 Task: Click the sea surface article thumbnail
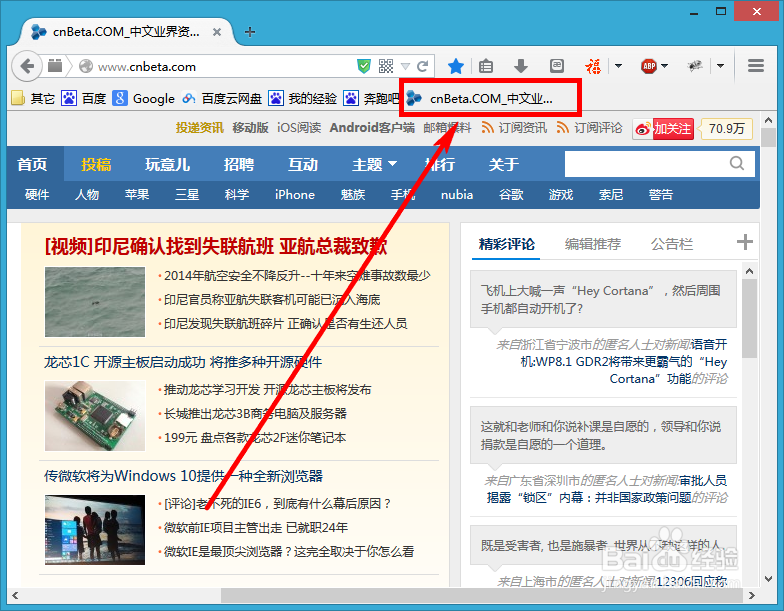[95, 302]
